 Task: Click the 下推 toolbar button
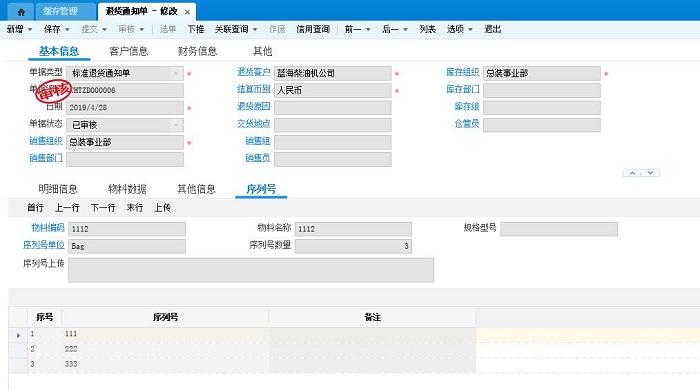(x=196, y=29)
